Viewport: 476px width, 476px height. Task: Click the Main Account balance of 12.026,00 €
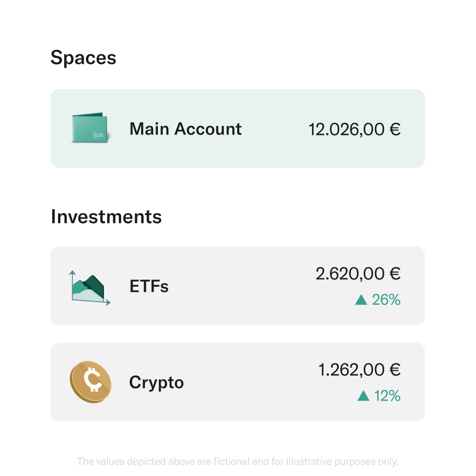tap(354, 128)
